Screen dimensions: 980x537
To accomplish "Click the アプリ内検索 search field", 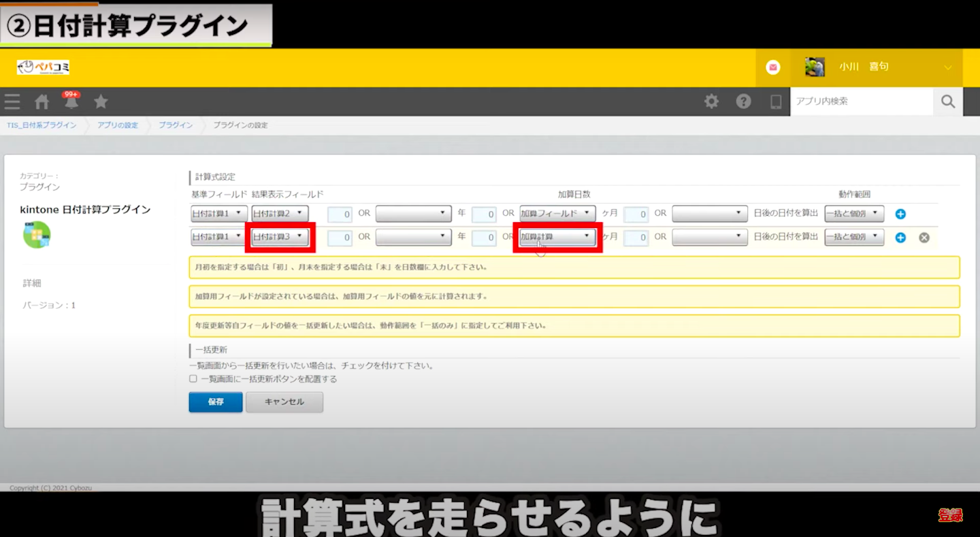I will coord(861,102).
